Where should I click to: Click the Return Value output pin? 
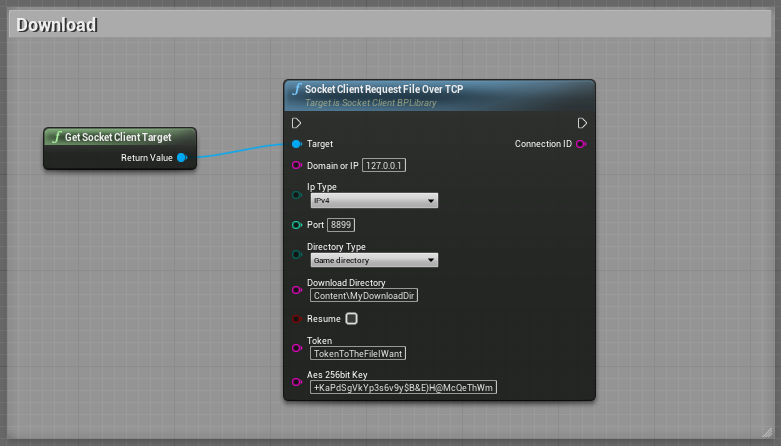[x=182, y=157]
